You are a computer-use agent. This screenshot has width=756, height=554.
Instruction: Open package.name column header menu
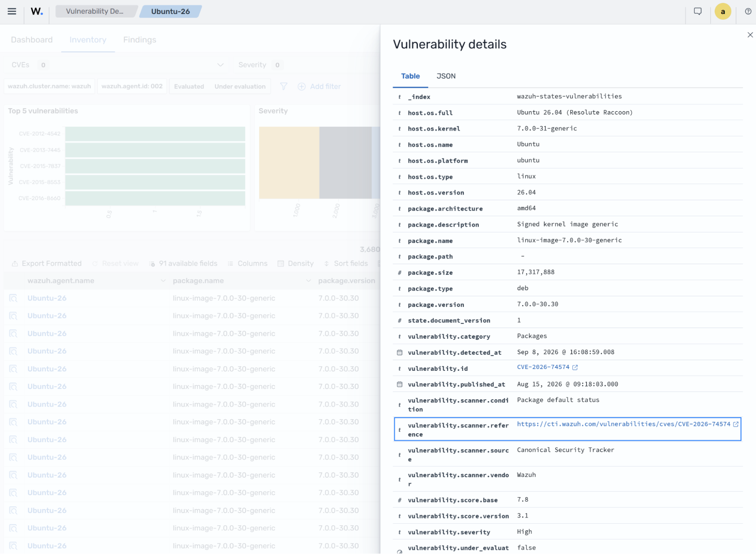(x=308, y=281)
